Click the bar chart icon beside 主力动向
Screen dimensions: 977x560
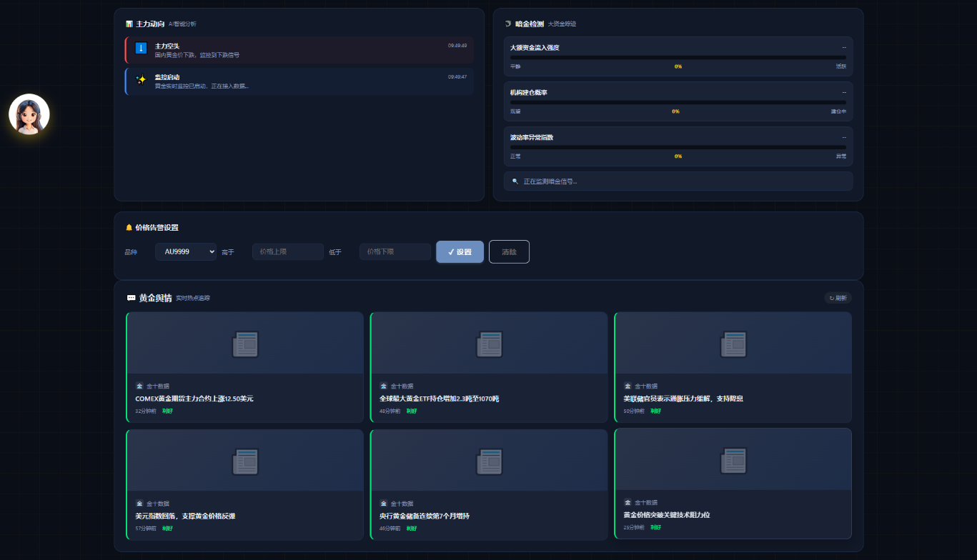point(129,24)
